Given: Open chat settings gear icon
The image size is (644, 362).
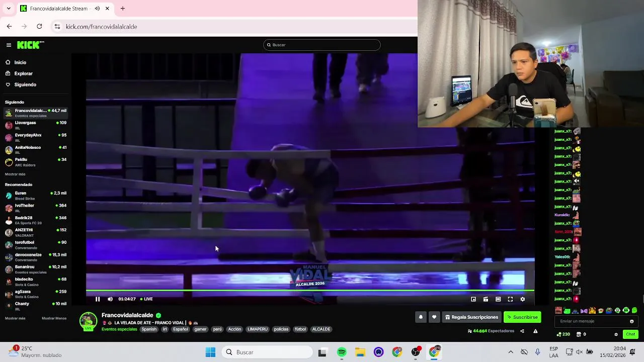Looking at the screenshot, I should coord(616,334).
